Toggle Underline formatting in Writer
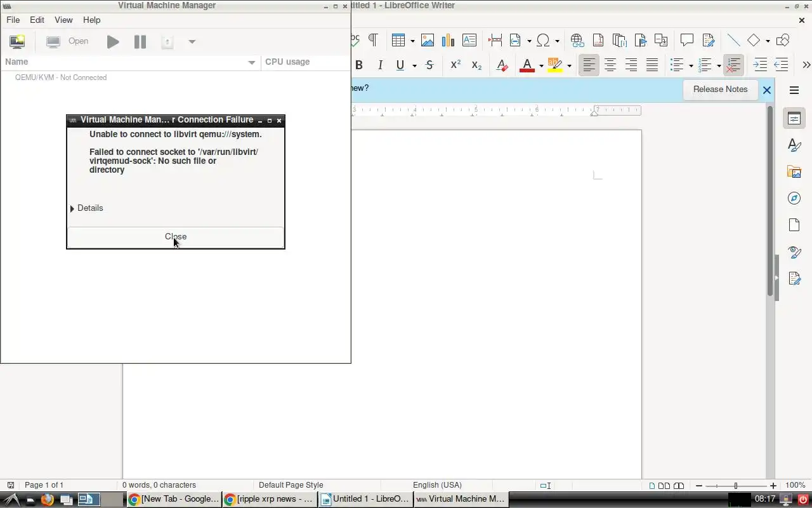This screenshot has height=508, width=812. point(400,65)
